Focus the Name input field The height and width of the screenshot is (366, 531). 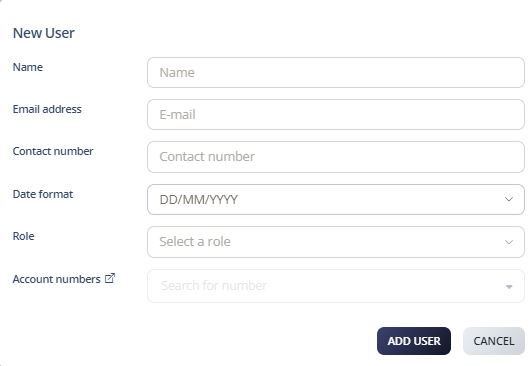point(336,72)
